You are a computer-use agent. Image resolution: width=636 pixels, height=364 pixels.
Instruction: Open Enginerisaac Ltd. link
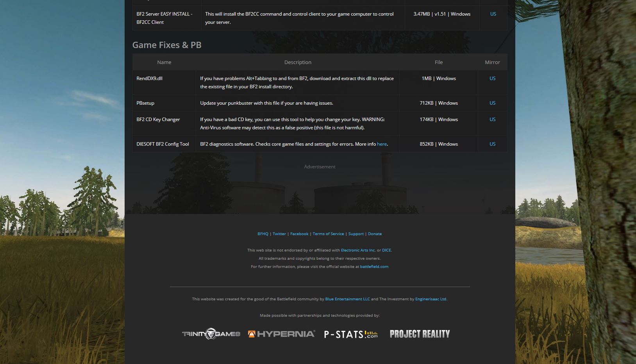click(x=431, y=299)
